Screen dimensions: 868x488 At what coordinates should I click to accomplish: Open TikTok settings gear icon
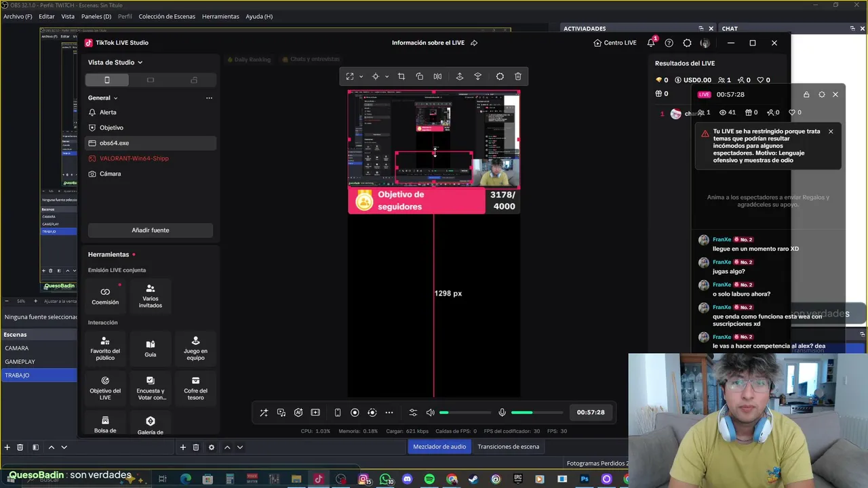[687, 43]
